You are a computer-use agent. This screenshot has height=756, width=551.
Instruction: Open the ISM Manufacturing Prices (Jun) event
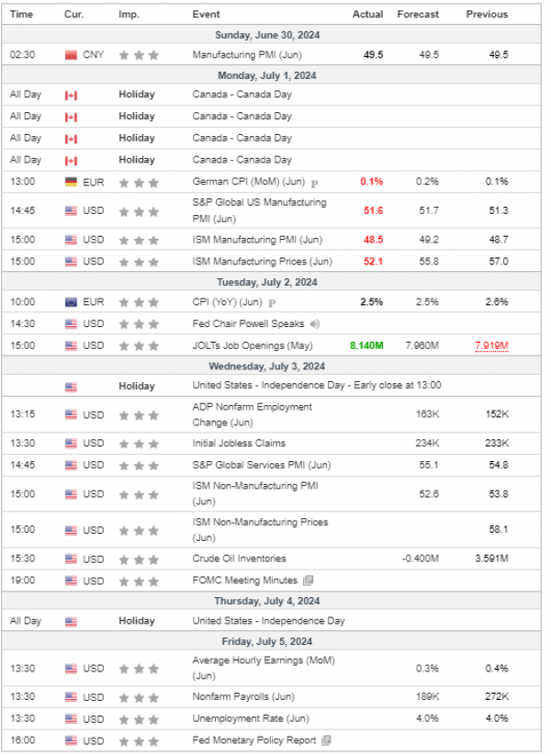pyautogui.click(x=263, y=262)
